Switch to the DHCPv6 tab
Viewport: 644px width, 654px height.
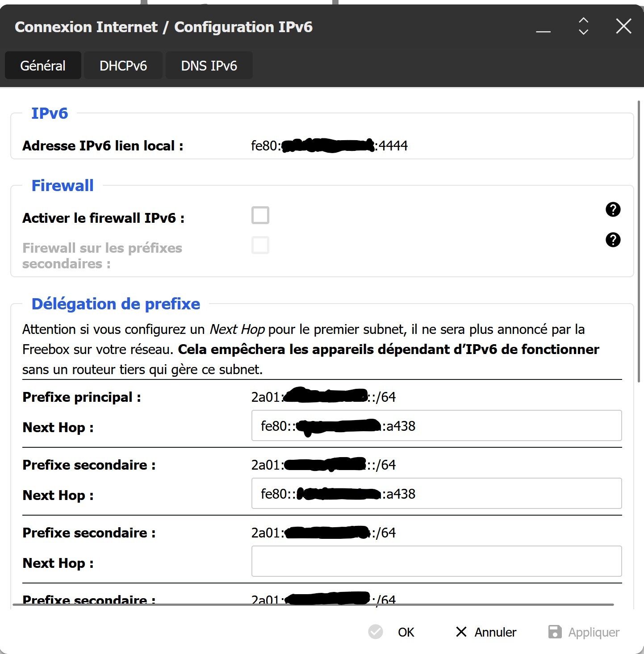[x=123, y=66]
